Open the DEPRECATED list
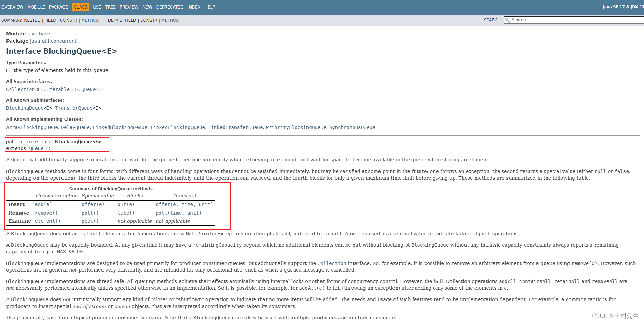The width and height of the screenshot is (644, 322). 170,7
